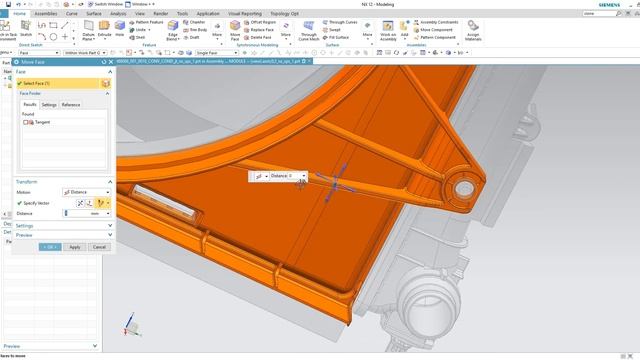This screenshot has width=640, height=360.
Task: Click the inferred vector icon in Specify Vector
Action: tap(100, 203)
